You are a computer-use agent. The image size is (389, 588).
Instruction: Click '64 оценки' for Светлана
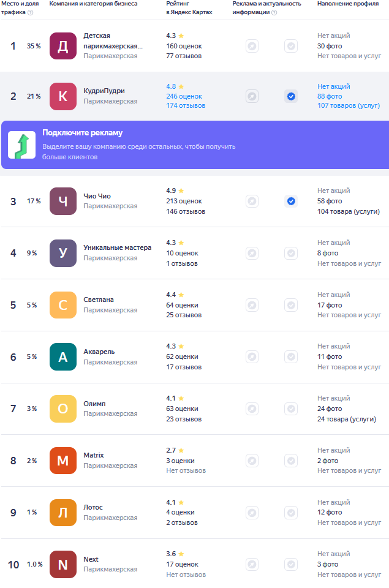click(183, 305)
